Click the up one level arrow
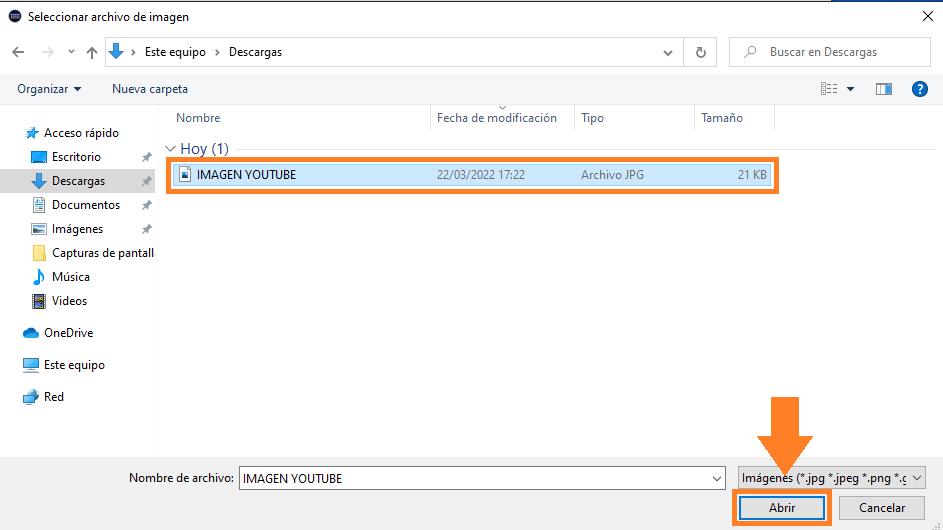The width and height of the screenshot is (943, 530). 92,52
